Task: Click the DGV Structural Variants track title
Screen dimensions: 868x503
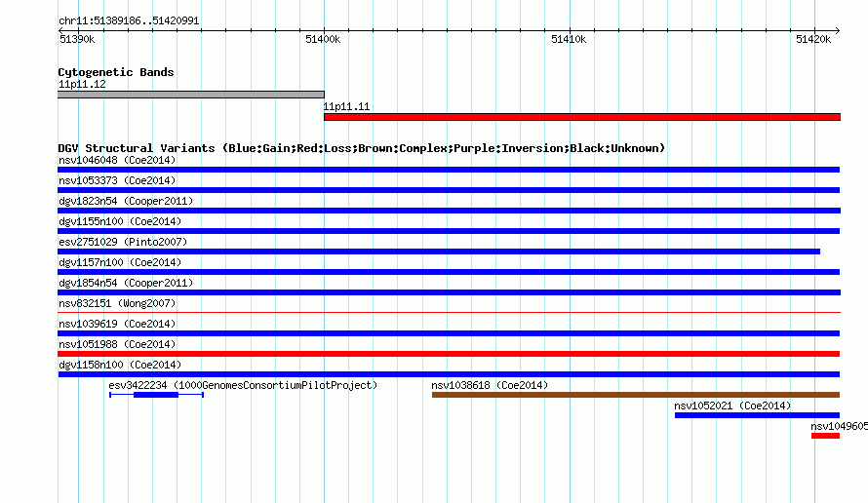Action: point(362,148)
